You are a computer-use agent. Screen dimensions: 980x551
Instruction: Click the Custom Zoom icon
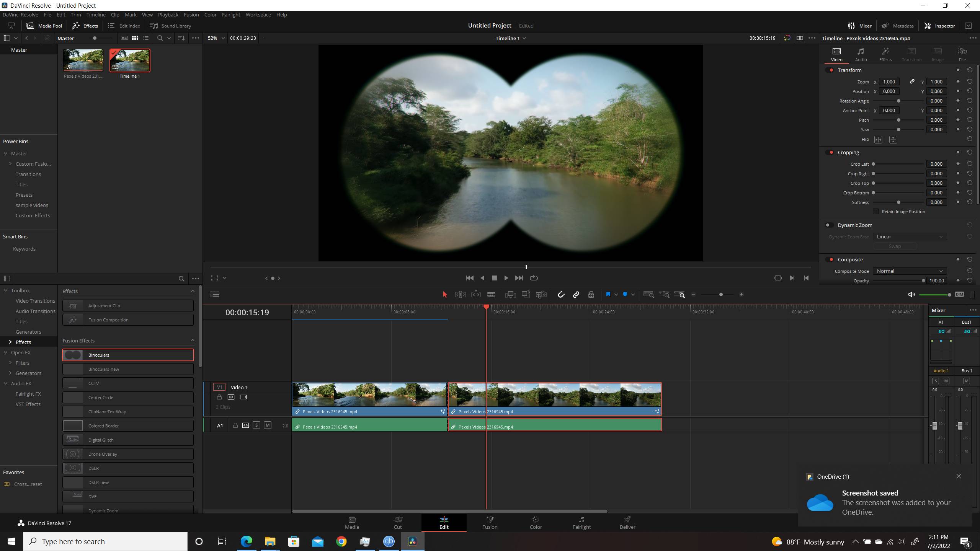pos(679,294)
